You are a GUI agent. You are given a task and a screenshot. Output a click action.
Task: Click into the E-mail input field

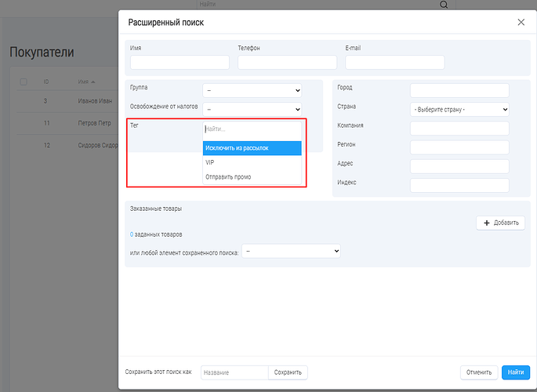(x=394, y=63)
